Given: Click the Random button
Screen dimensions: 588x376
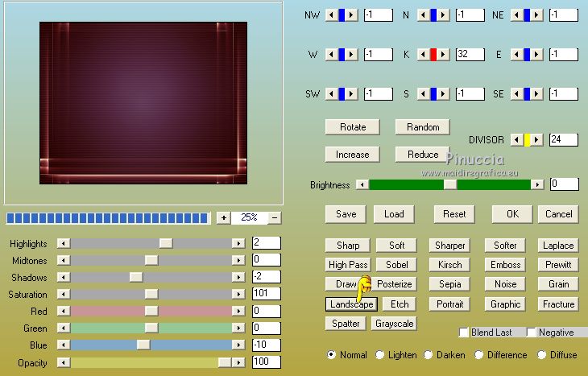Looking at the screenshot, I should pyautogui.click(x=423, y=127).
